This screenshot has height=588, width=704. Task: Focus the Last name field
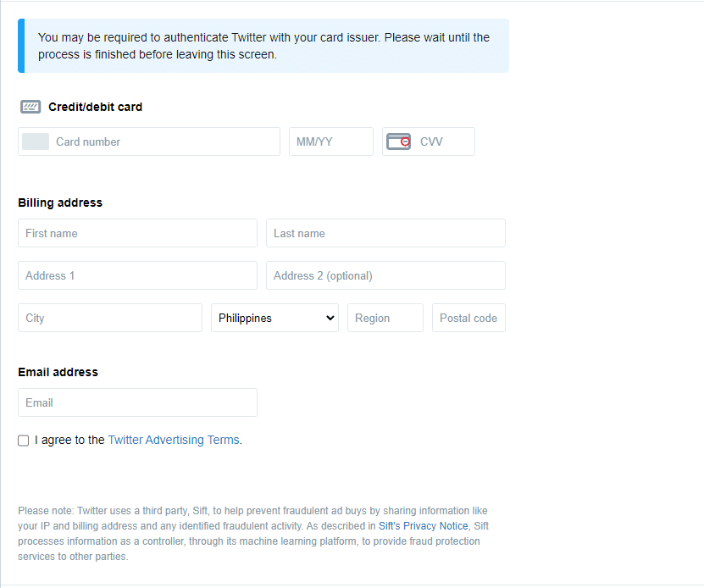[x=385, y=233]
